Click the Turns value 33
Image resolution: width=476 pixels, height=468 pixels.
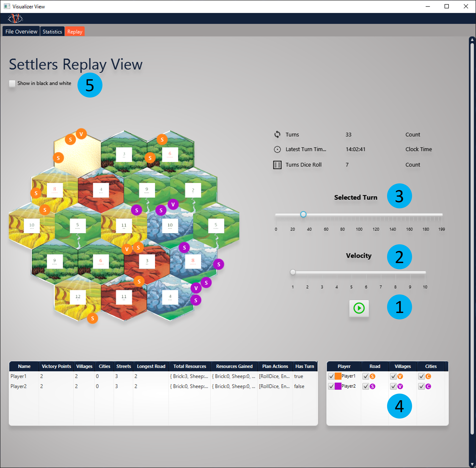tap(348, 134)
